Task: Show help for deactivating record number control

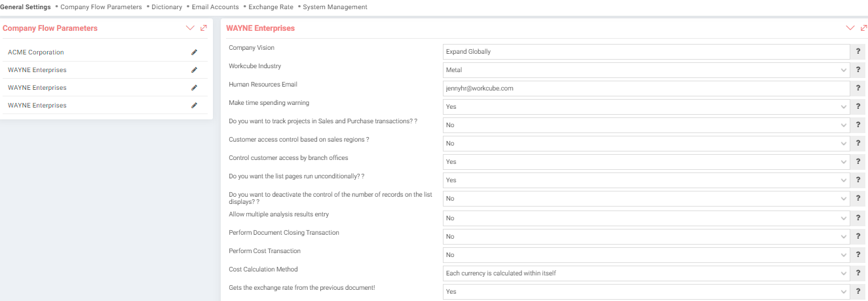Action: click(858, 199)
